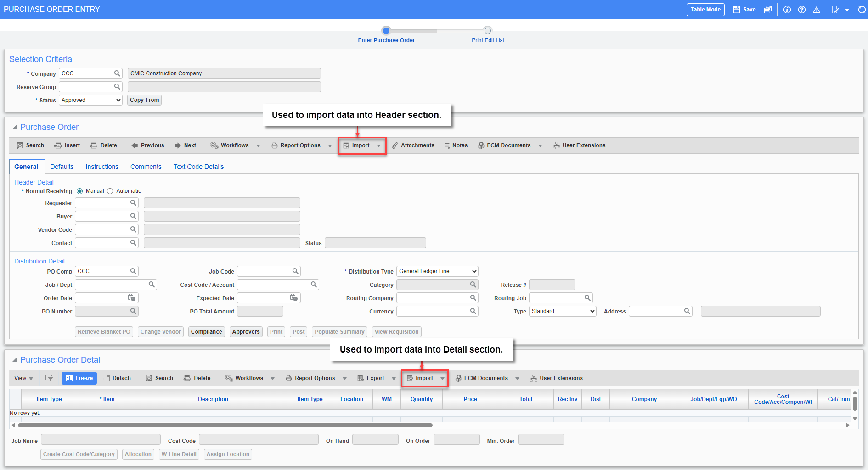868x470 pixels.
Task: Select the Automatic radio button for Normal Receiving
Action: click(x=110, y=191)
